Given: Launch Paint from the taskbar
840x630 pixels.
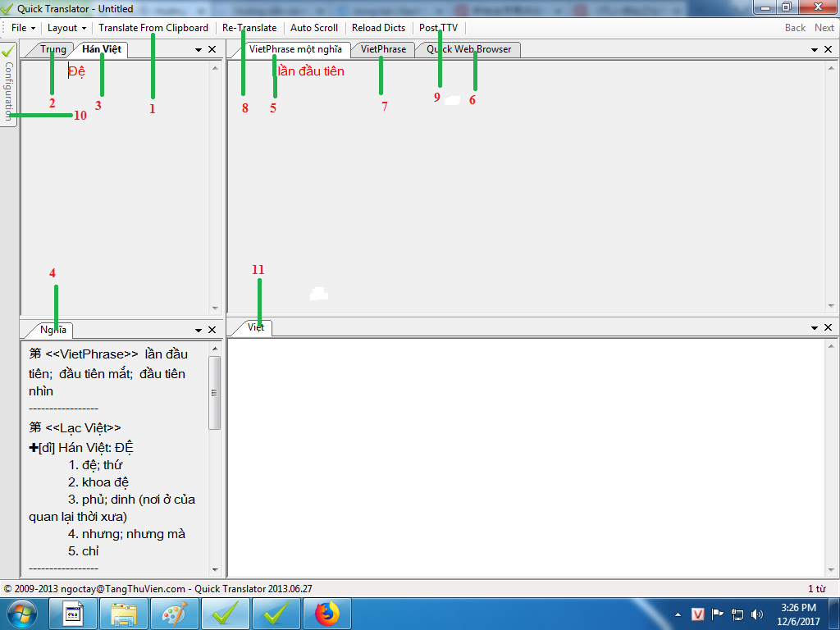Looking at the screenshot, I should tap(175, 614).
